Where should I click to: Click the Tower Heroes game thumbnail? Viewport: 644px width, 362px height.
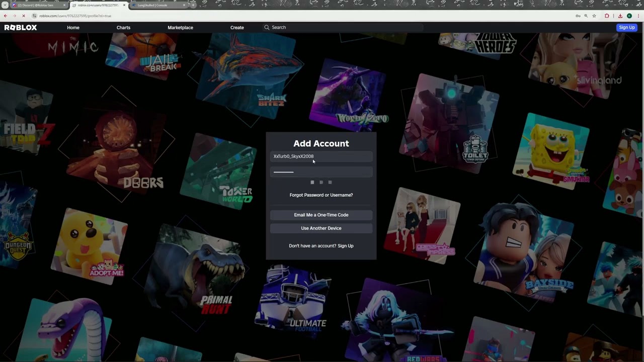[477, 45]
